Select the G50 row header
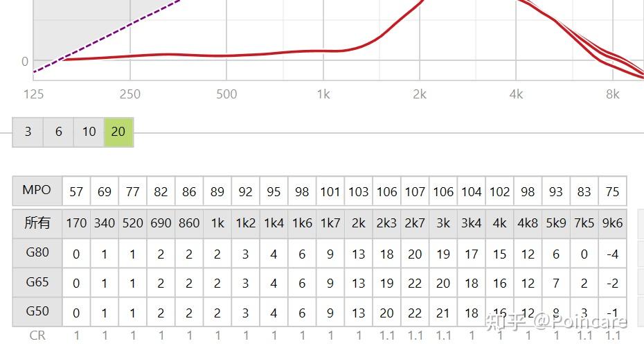 pyautogui.click(x=37, y=312)
